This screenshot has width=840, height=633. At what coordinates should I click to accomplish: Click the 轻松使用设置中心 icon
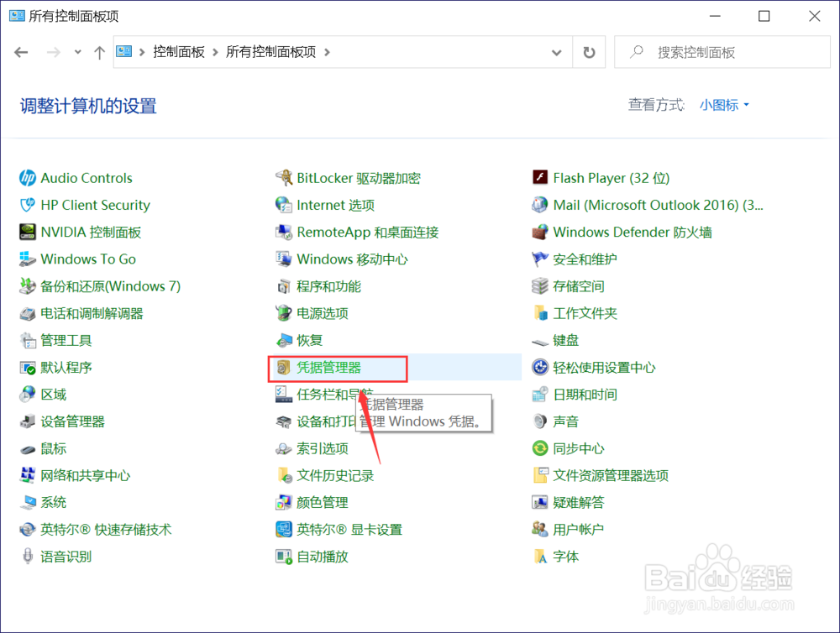pyautogui.click(x=540, y=368)
